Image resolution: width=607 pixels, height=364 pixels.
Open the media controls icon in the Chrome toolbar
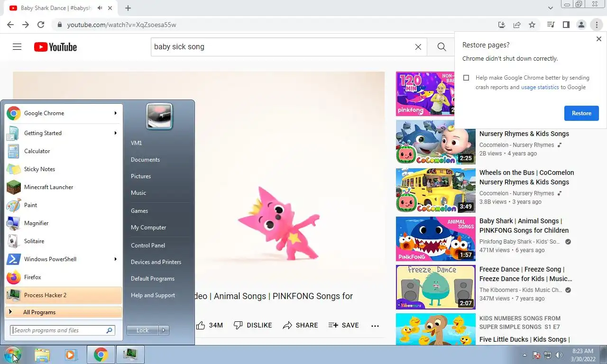point(551,25)
